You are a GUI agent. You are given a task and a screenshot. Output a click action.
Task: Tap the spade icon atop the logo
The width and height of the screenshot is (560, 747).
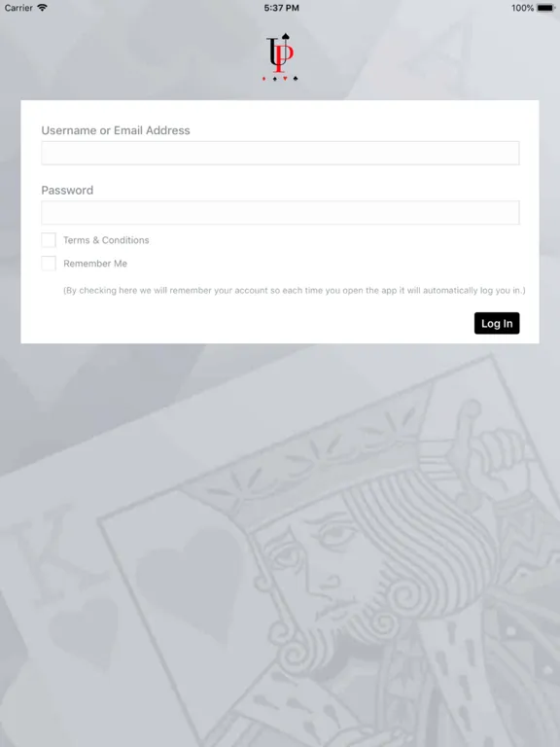coord(286,36)
